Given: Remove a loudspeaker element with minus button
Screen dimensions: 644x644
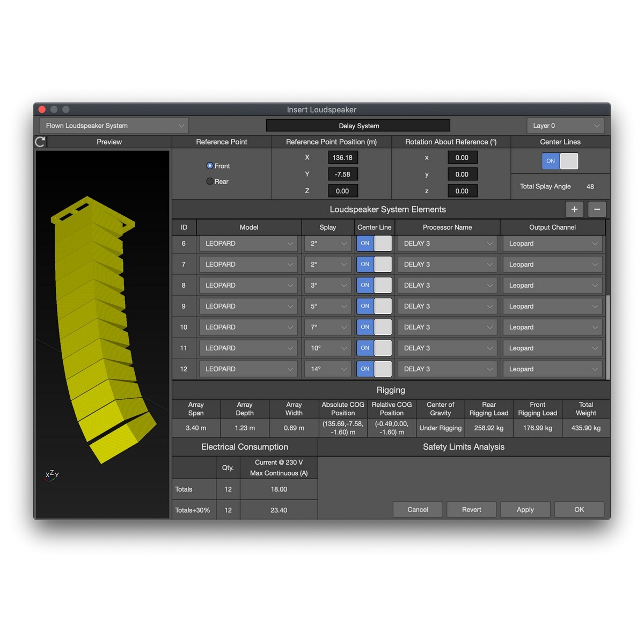Looking at the screenshot, I should coord(597,209).
